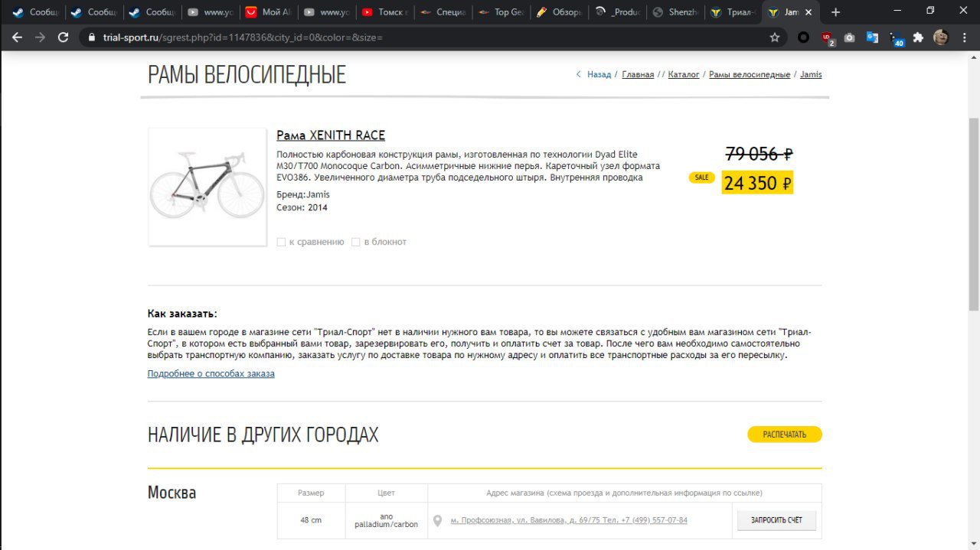Click the Назад breadcrumb link
The image size is (980, 550).
point(599,74)
